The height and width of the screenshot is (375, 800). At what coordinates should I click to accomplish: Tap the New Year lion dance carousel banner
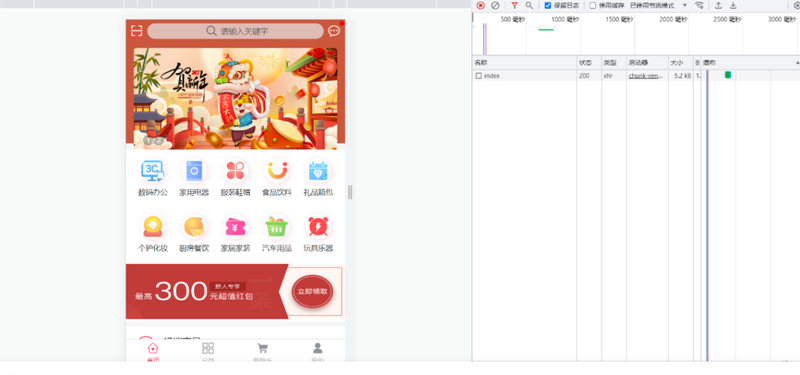tap(235, 98)
